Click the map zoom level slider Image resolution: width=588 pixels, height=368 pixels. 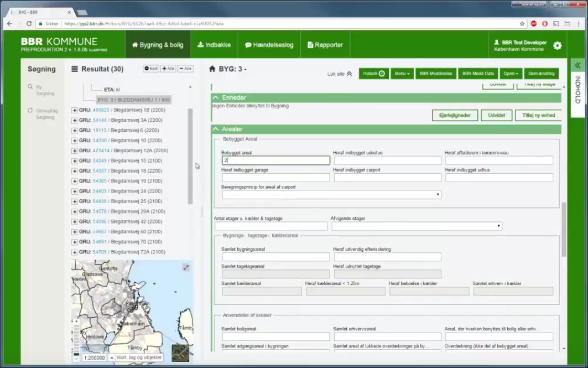tap(76, 340)
